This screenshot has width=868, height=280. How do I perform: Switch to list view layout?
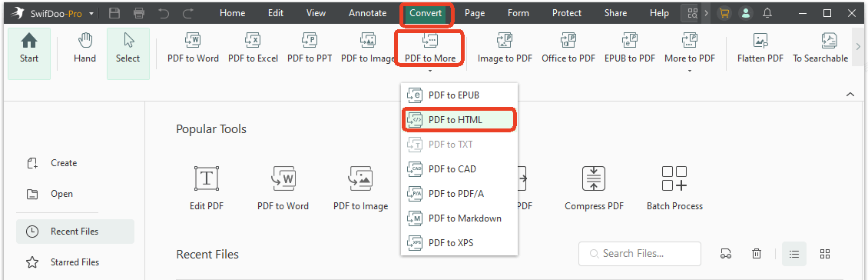[794, 254]
